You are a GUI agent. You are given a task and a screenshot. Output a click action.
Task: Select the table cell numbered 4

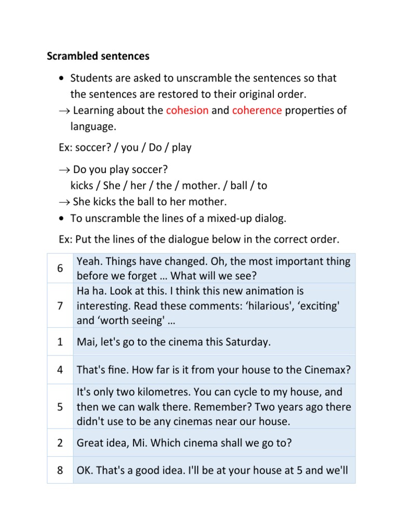(x=60, y=370)
